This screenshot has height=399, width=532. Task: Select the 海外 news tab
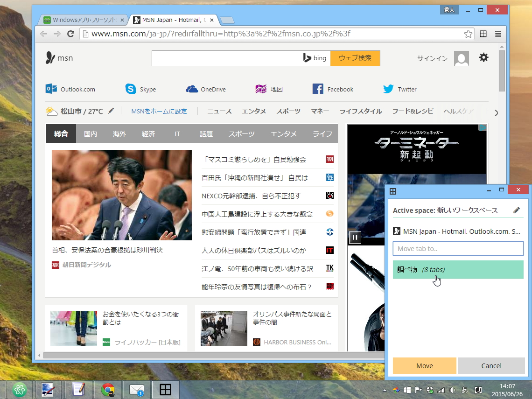[x=119, y=133]
